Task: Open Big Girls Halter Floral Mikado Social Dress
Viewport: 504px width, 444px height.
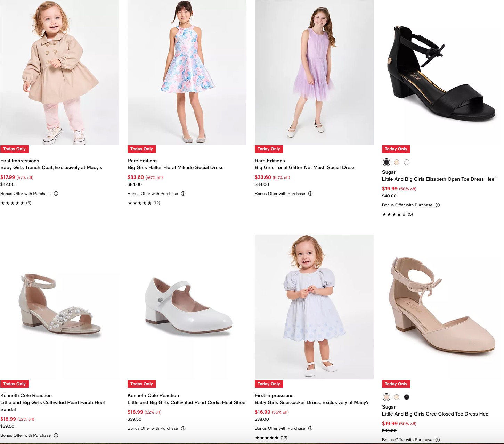Action: pos(175,167)
